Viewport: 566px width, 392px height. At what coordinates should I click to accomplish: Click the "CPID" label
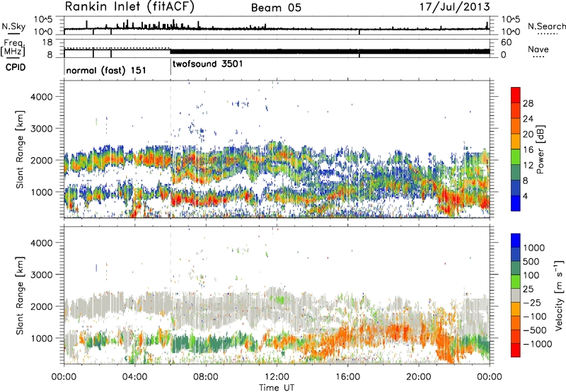click(x=16, y=67)
